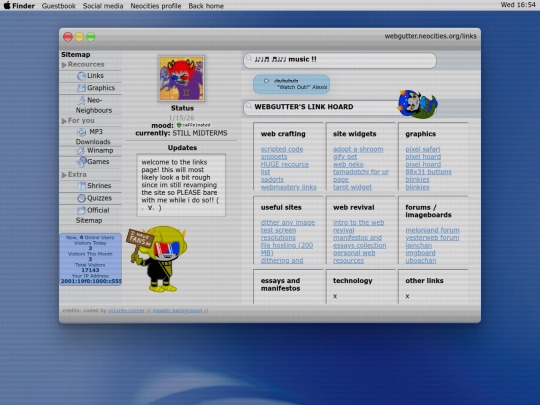Open the manifestos and essays collection link
Viewport: 540px width, 405px height.
click(360, 241)
